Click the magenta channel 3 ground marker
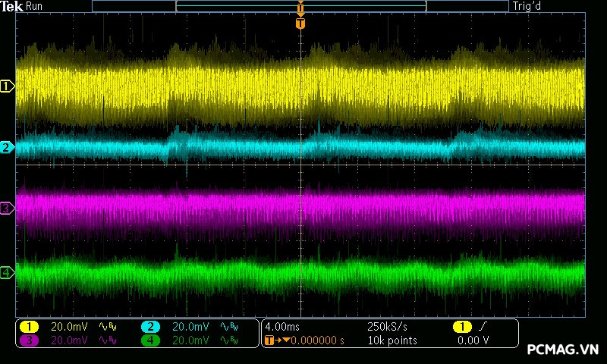Screen dimensions: 607x364 [x=7, y=208]
